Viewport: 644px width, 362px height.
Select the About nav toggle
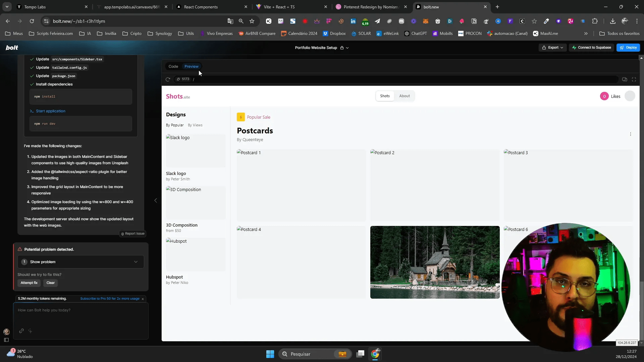(405, 96)
